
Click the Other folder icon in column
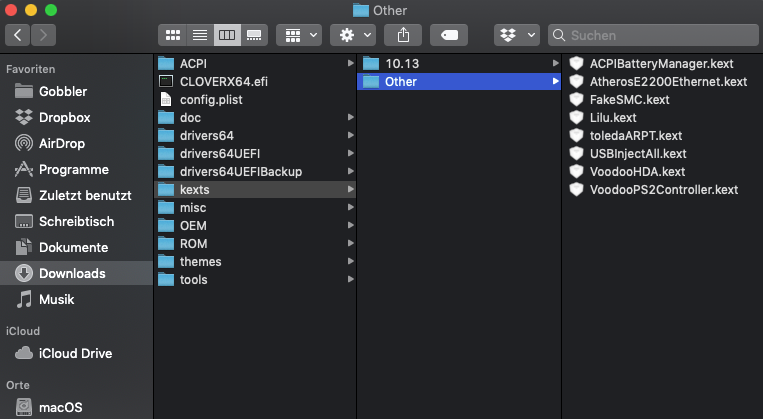click(371, 82)
